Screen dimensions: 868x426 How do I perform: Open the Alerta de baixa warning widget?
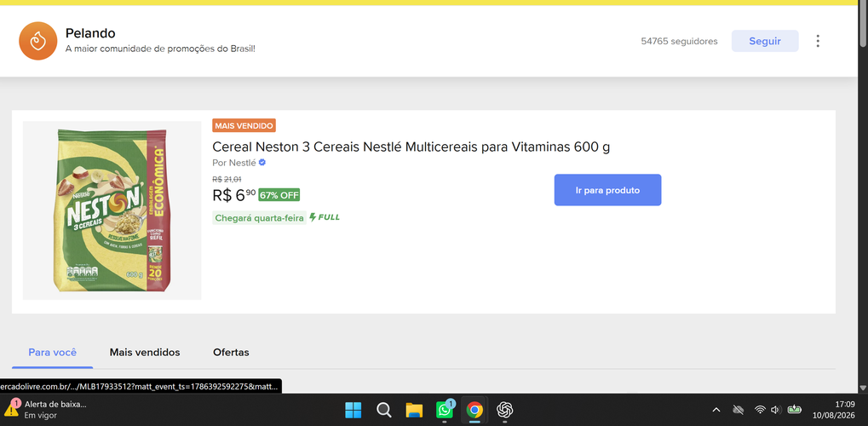[x=45, y=409]
